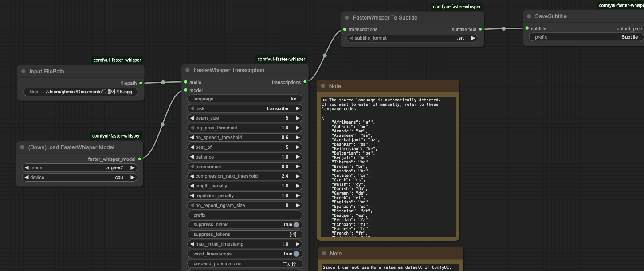644x271 pixels.
Task: Click the link midpoint between subtitle text and subtitle
Action: (x=503, y=29)
